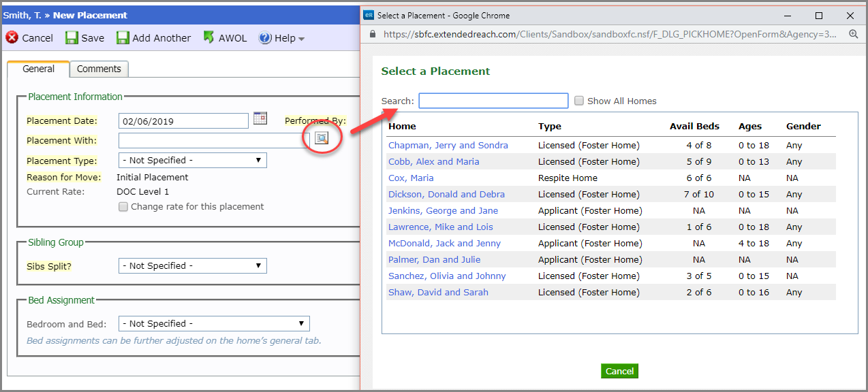
Task: Select Dickson, Donald and Debra home
Action: point(446,194)
